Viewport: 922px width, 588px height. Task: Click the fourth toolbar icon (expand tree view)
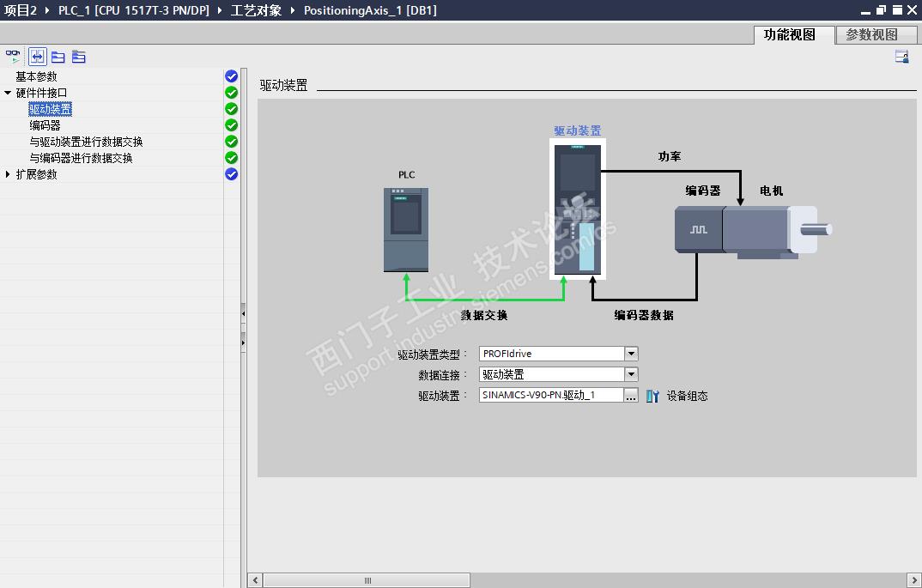(79, 57)
